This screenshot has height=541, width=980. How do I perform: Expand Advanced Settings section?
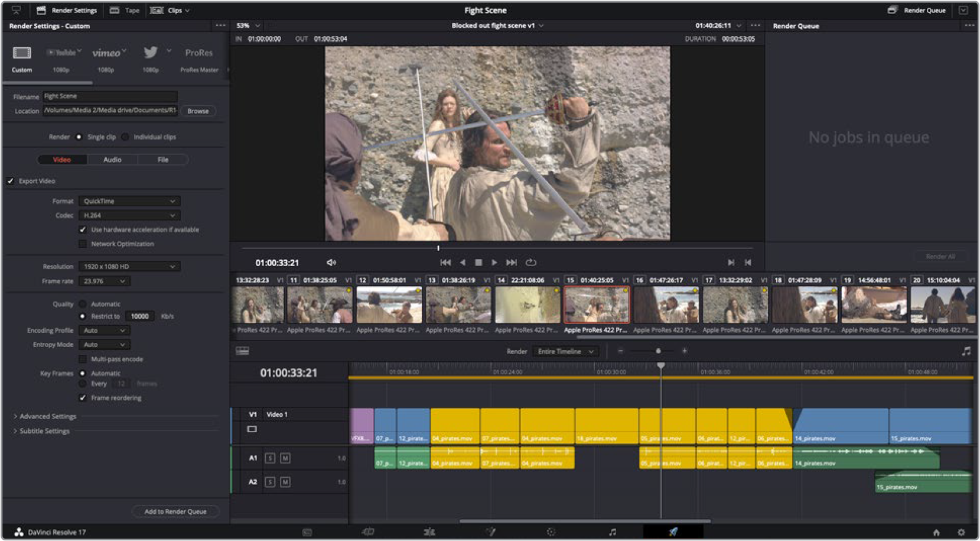45,417
